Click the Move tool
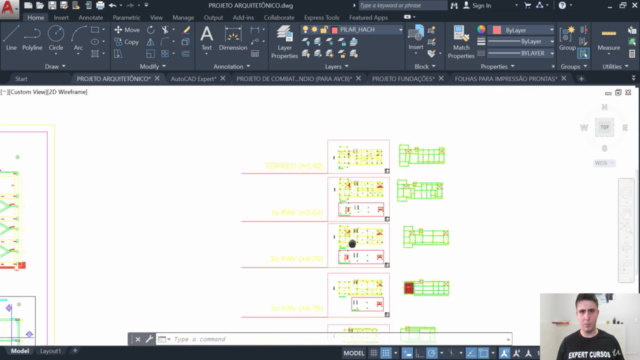The width and height of the screenshot is (640, 360). click(x=127, y=30)
